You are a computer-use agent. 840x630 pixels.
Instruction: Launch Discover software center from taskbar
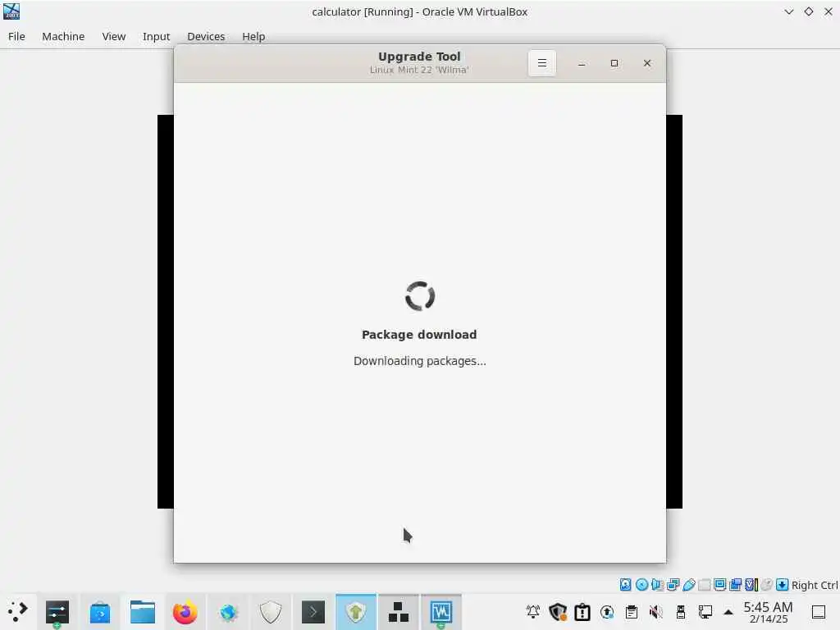(x=99, y=612)
